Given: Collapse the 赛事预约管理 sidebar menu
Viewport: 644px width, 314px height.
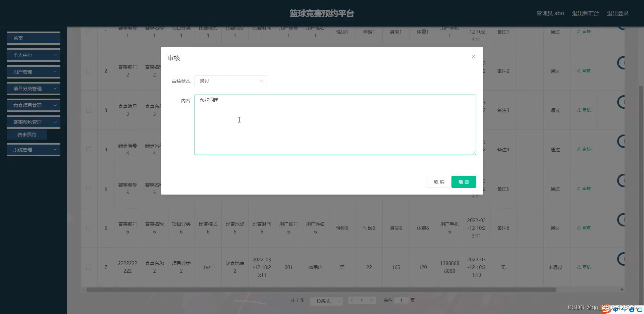Looking at the screenshot, I should pyautogui.click(x=34, y=122).
